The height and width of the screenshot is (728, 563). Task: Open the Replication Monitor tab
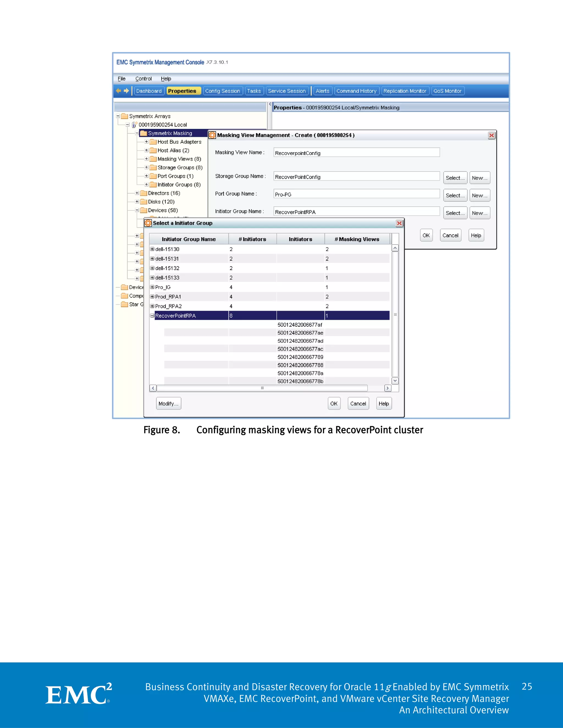405,91
